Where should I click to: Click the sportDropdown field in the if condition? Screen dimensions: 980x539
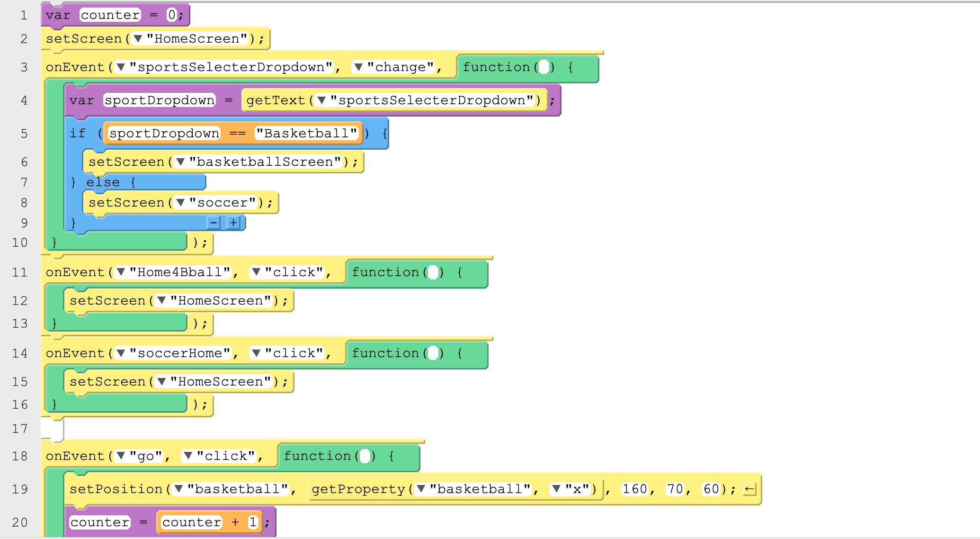click(x=164, y=134)
